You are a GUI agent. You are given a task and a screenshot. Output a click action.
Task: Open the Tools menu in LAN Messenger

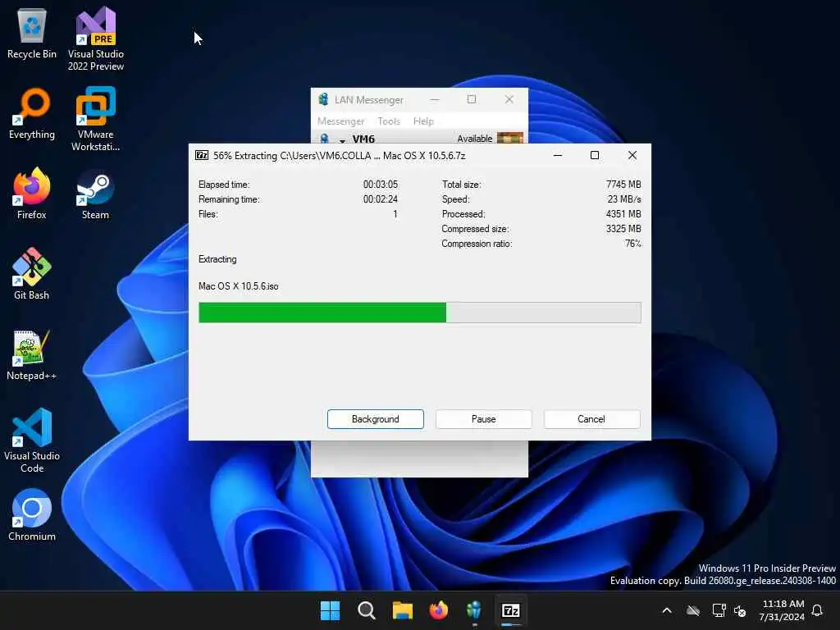pos(389,121)
